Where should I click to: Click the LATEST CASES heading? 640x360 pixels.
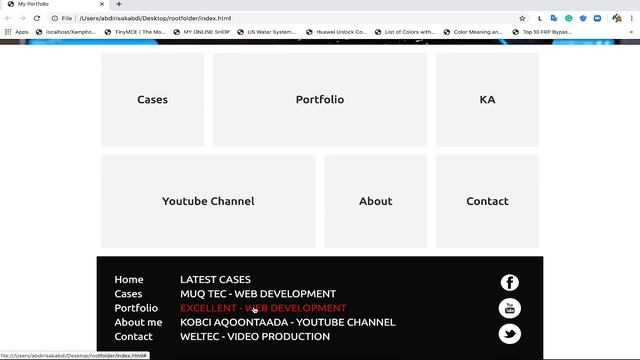[x=216, y=280]
